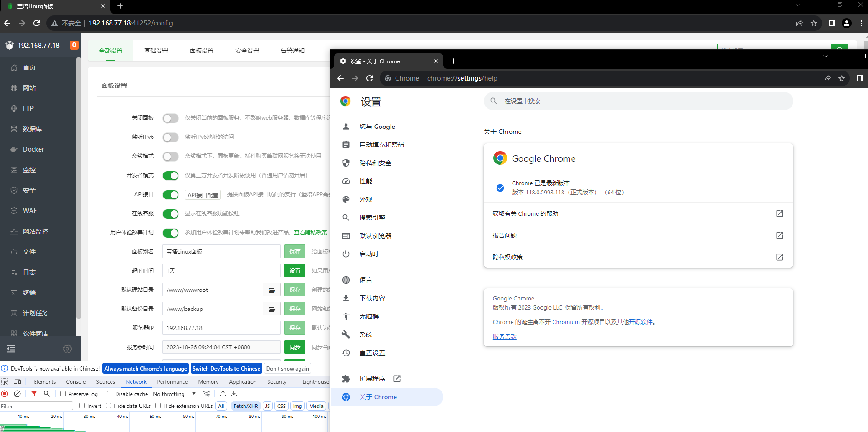Viewport: 868px width, 432px height.
Task: Go back in the Chrome settings window
Action: (340, 78)
